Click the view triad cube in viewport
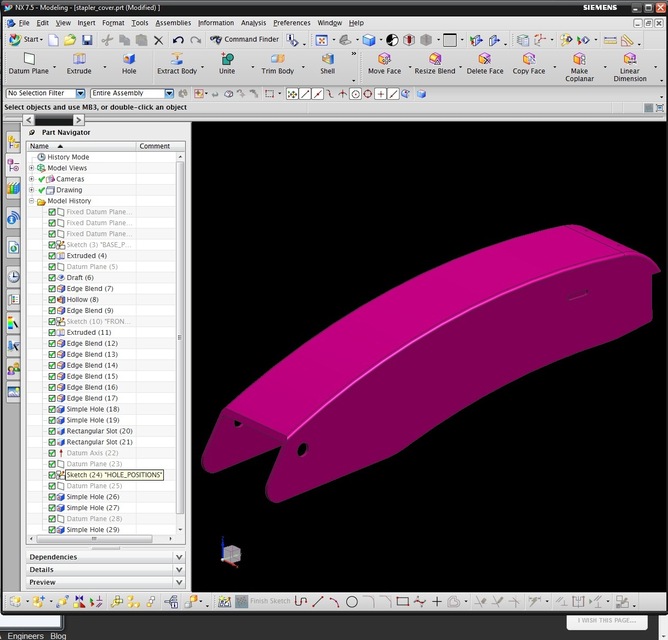Image resolution: width=668 pixels, height=640 pixels. click(231, 553)
